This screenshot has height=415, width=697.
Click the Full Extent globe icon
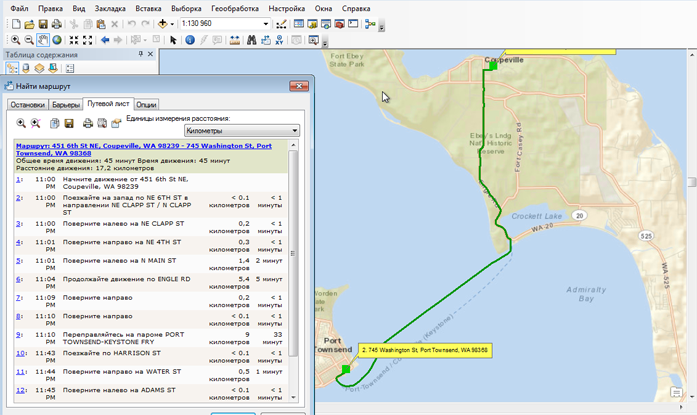pos(57,40)
